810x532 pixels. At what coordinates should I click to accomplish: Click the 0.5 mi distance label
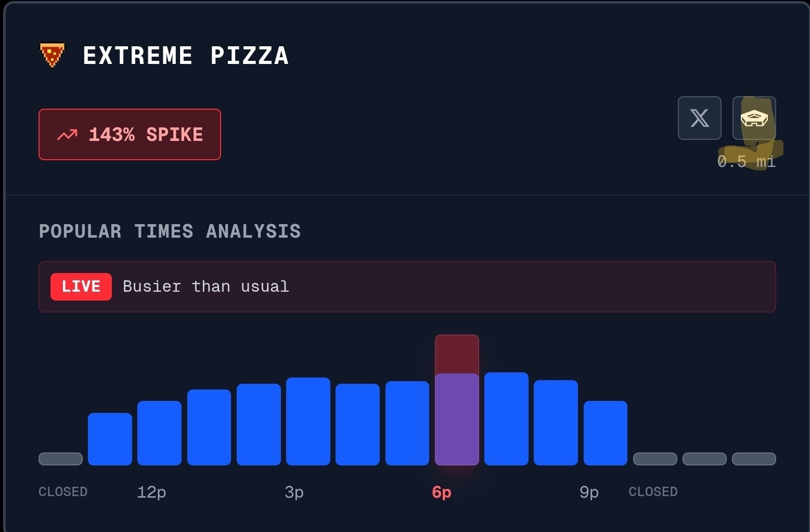(x=746, y=162)
